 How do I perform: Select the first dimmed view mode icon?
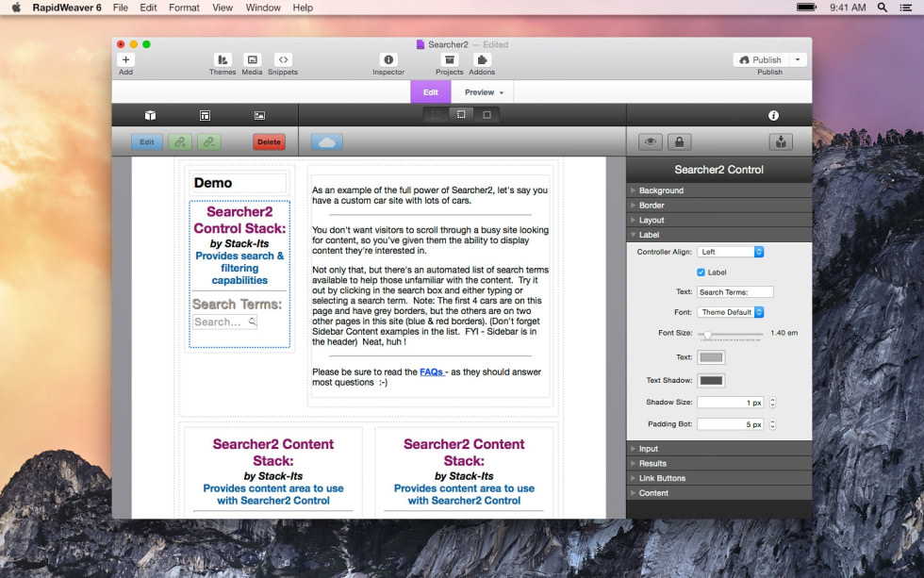pos(436,115)
